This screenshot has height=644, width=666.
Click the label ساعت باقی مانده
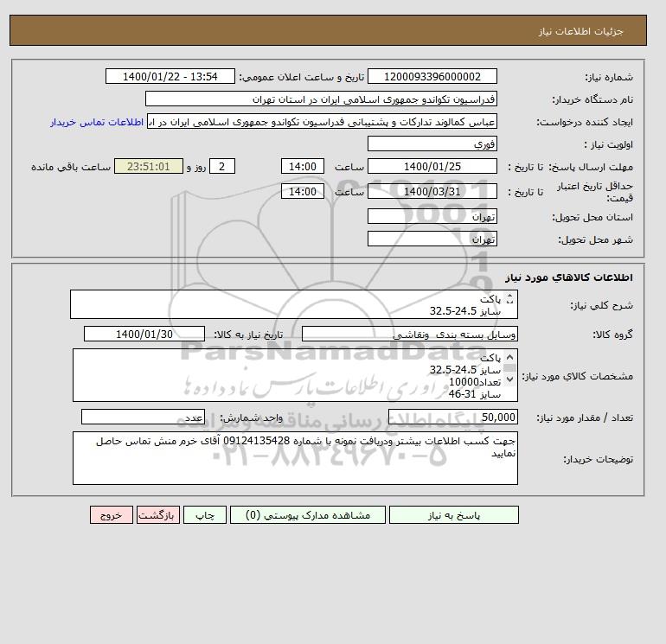point(71,167)
